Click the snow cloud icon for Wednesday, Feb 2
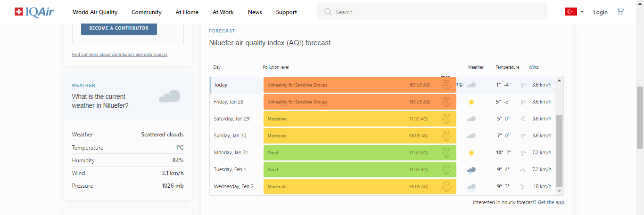 click(471, 187)
